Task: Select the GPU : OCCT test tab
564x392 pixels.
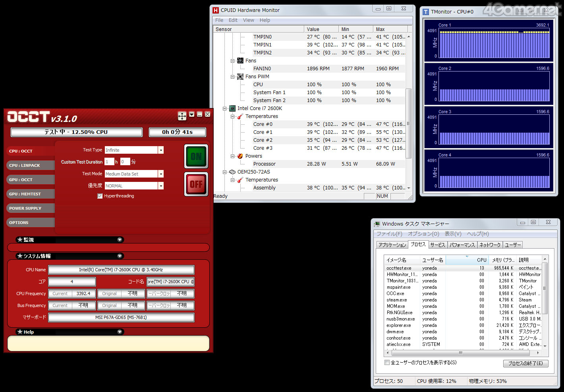Action: tap(30, 180)
